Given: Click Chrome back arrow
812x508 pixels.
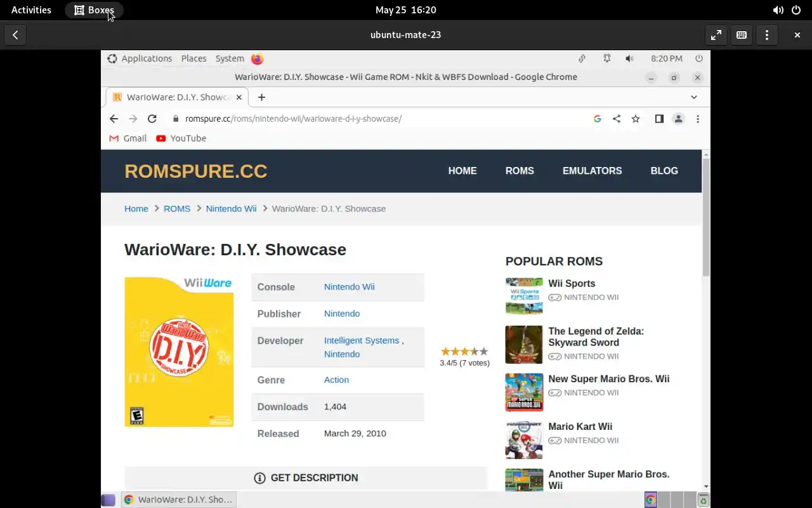Looking at the screenshot, I should click(114, 119).
